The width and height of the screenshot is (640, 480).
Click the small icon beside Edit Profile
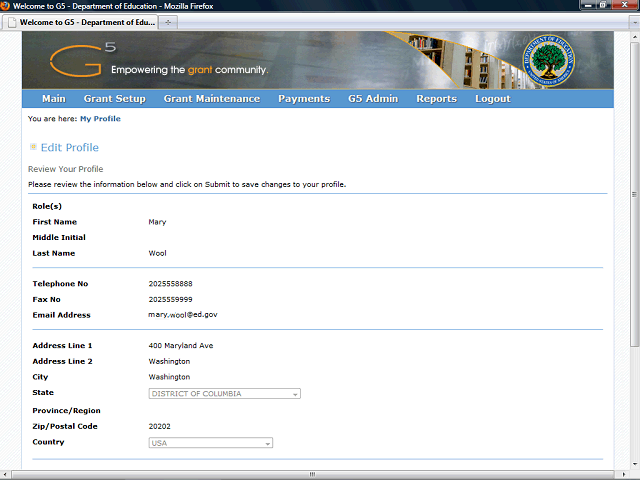33,147
